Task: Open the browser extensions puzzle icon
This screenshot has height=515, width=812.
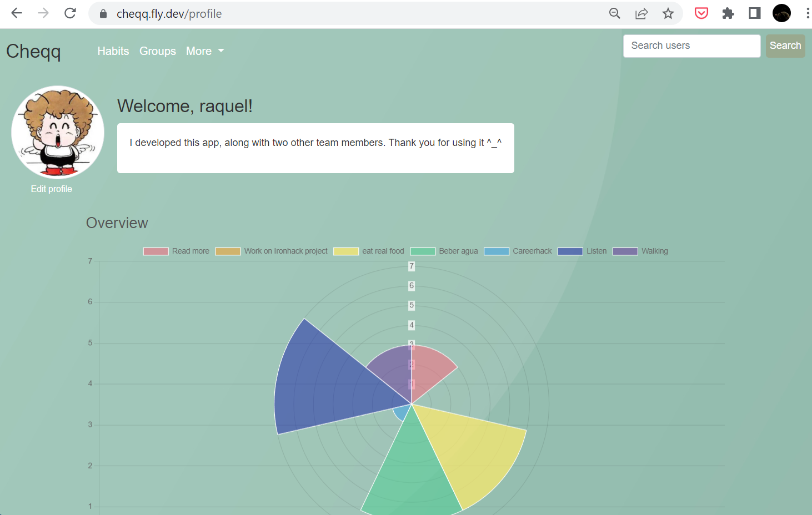Action: 728,13
